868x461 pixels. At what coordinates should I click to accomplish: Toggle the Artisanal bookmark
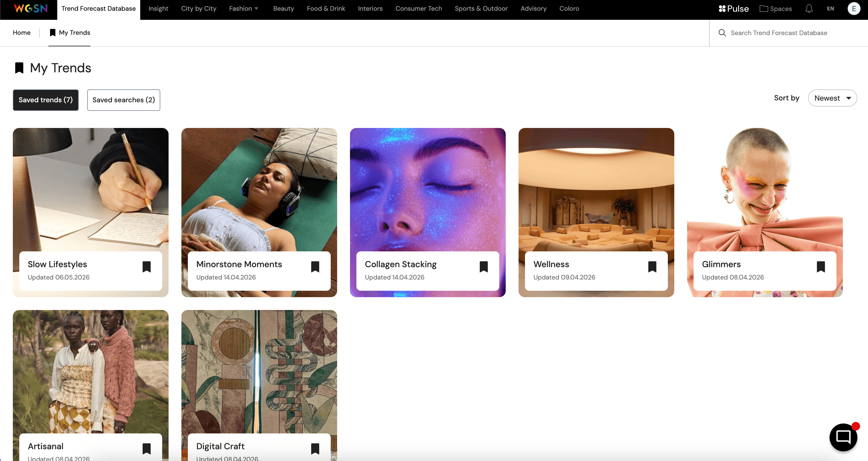147,449
